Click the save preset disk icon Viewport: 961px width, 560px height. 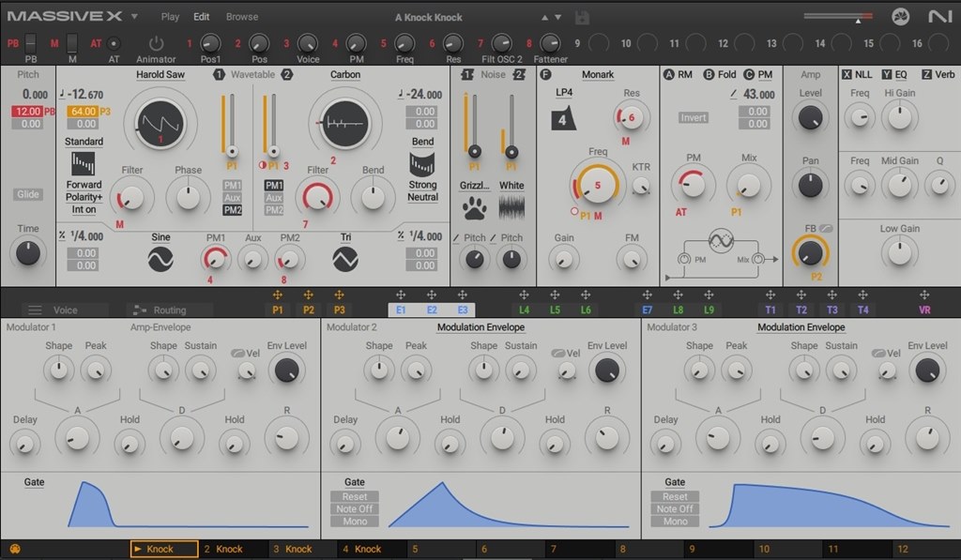point(581,16)
